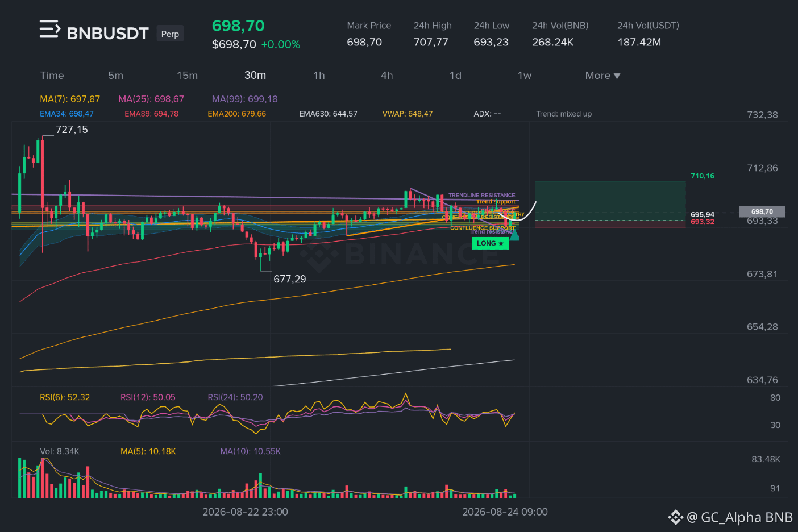Click the RSI(24): 50.20 label
Image resolution: width=798 pixels, height=532 pixels.
tap(235, 397)
